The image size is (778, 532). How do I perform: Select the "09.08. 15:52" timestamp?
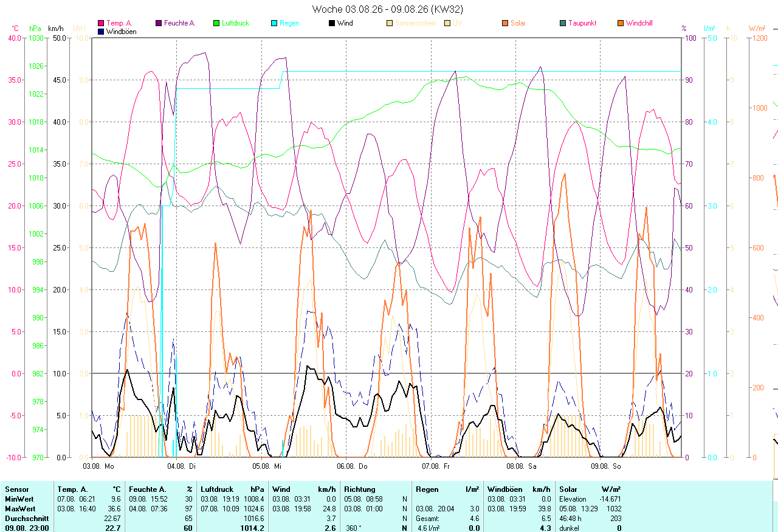[x=148, y=499]
